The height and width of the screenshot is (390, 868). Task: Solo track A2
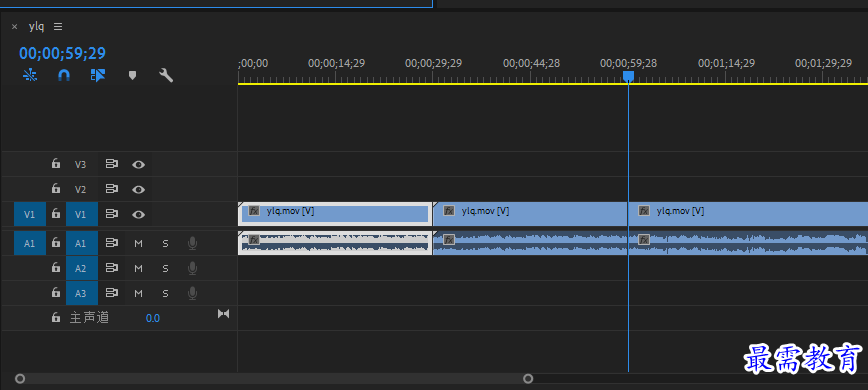point(165,268)
